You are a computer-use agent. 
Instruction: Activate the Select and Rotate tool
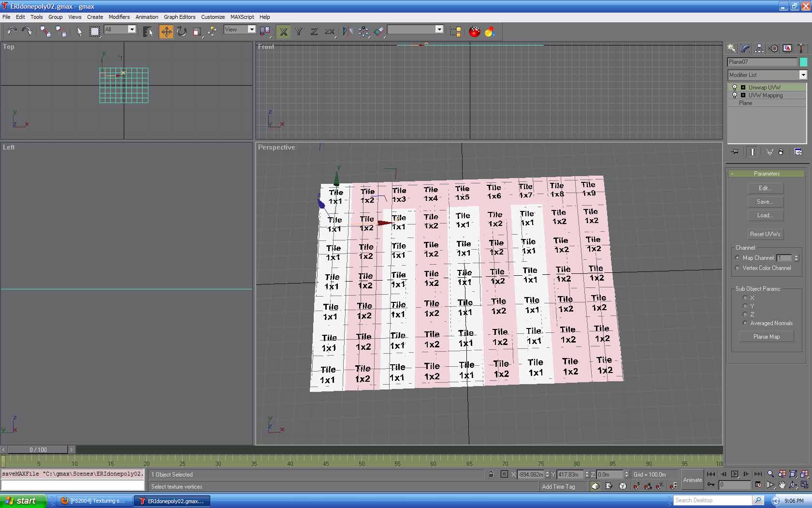pyautogui.click(x=181, y=32)
